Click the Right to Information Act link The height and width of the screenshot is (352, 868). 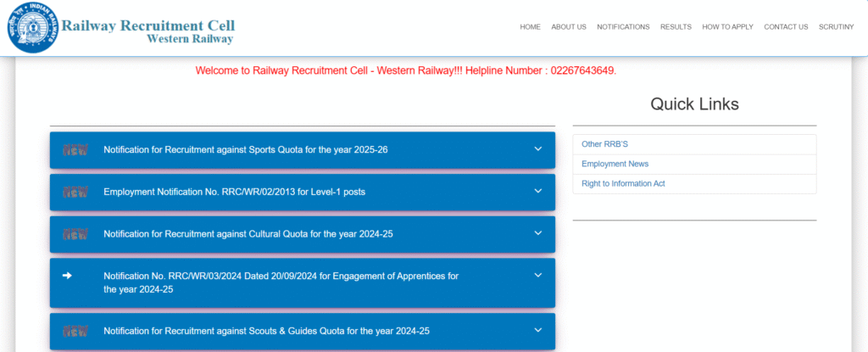[623, 183]
